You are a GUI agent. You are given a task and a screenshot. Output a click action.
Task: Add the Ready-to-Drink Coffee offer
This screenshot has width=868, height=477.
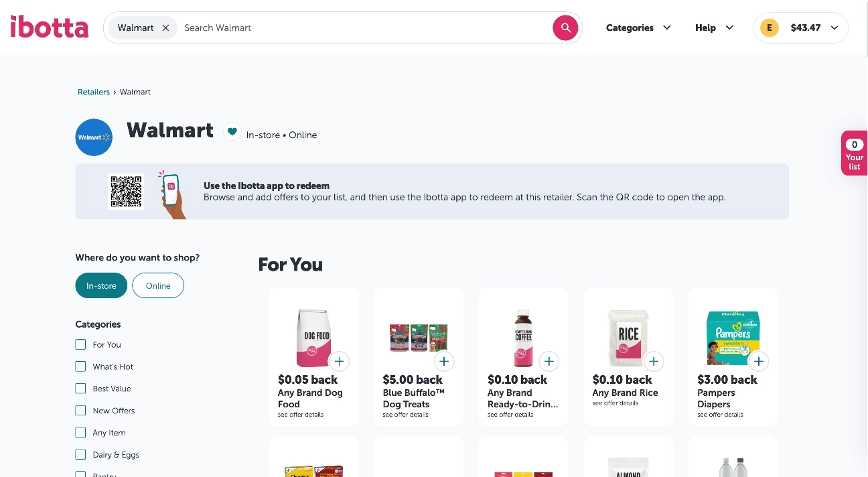click(549, 362)
